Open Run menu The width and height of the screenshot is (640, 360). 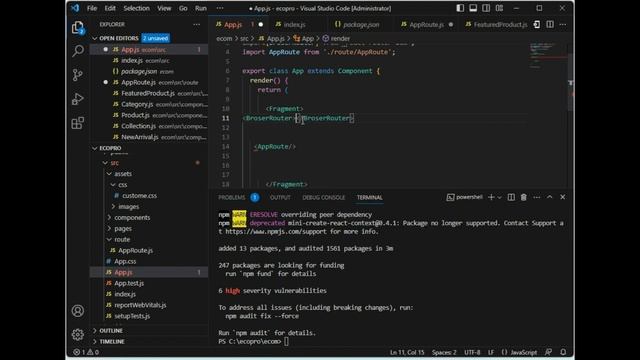point(200,8)
